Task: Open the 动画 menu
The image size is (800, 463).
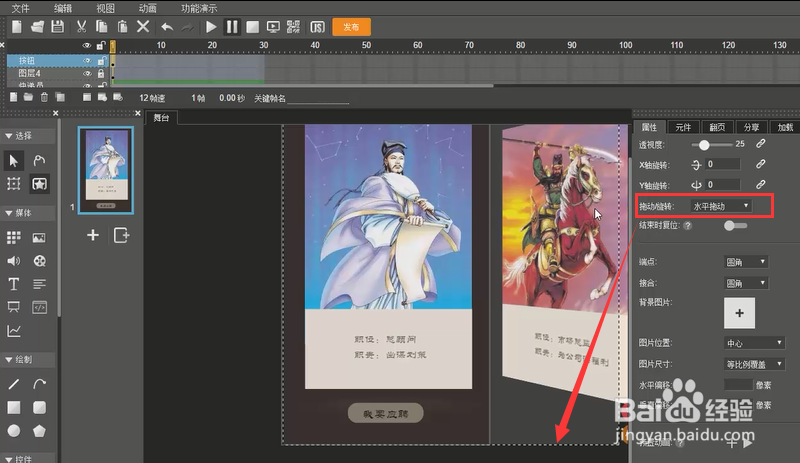Action: coord(147,8)
